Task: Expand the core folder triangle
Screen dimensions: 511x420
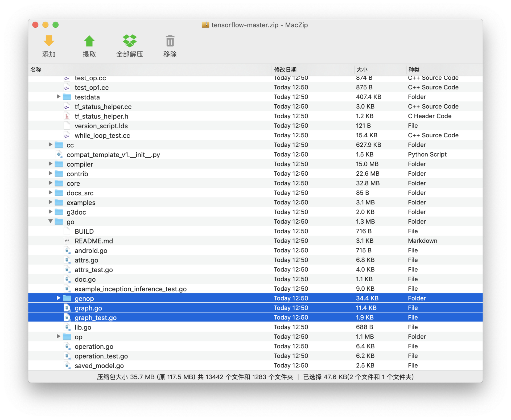Action: (x=50, y=183)
